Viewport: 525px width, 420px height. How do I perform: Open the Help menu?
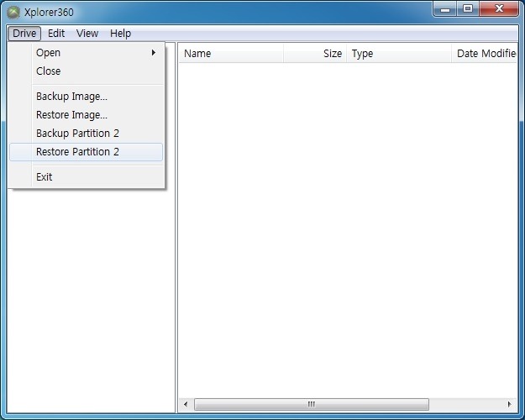pos(120,33)
